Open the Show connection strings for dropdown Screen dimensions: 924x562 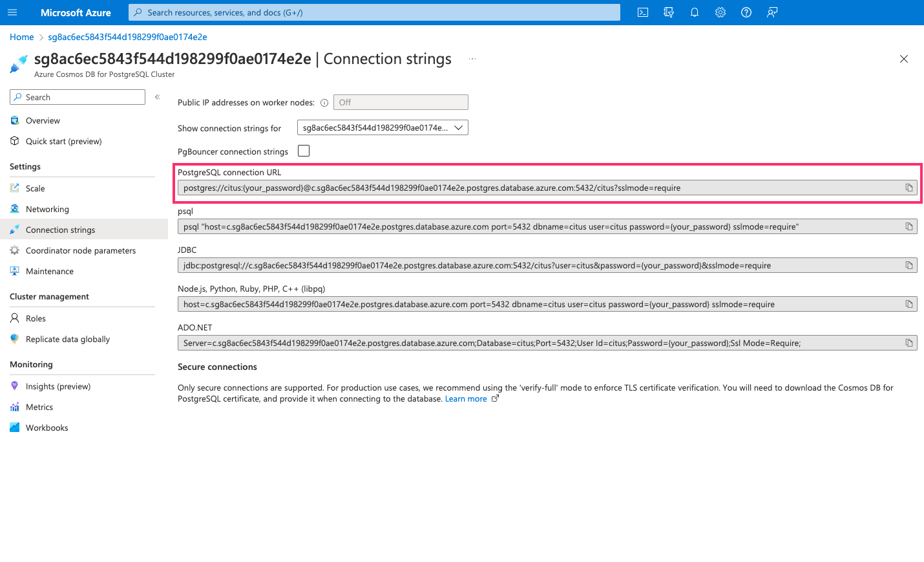click(x=382, y=127)
